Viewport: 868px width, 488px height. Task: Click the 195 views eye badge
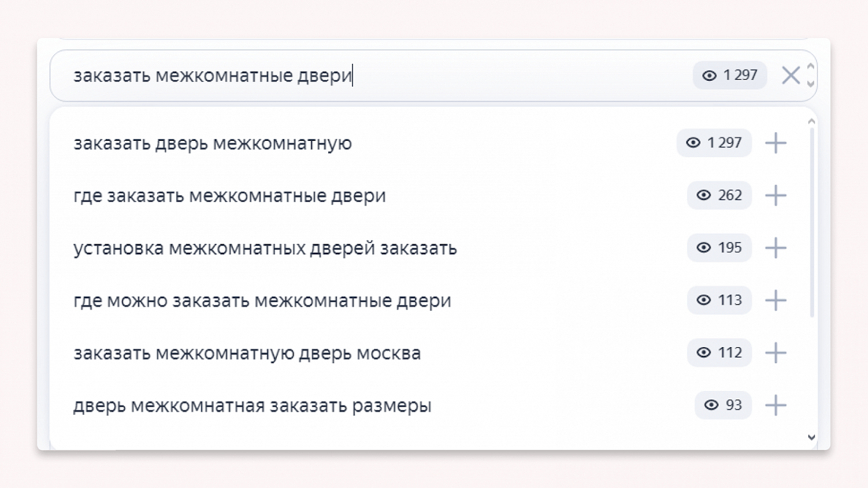pos(719,248)
